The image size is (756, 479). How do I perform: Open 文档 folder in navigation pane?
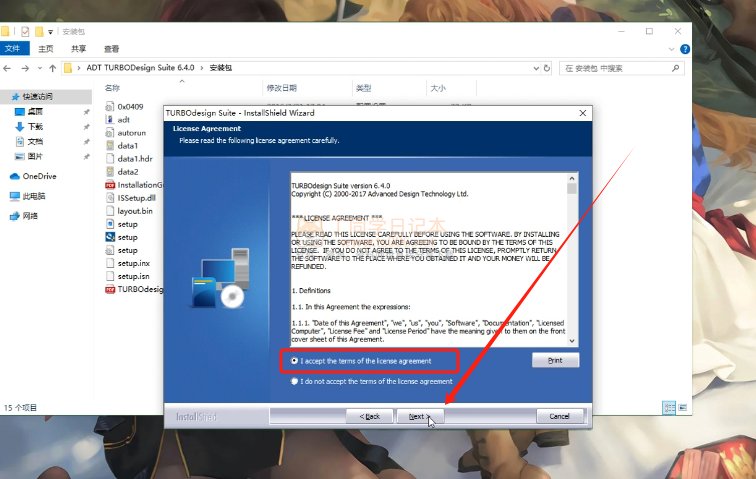coord(35,141)
